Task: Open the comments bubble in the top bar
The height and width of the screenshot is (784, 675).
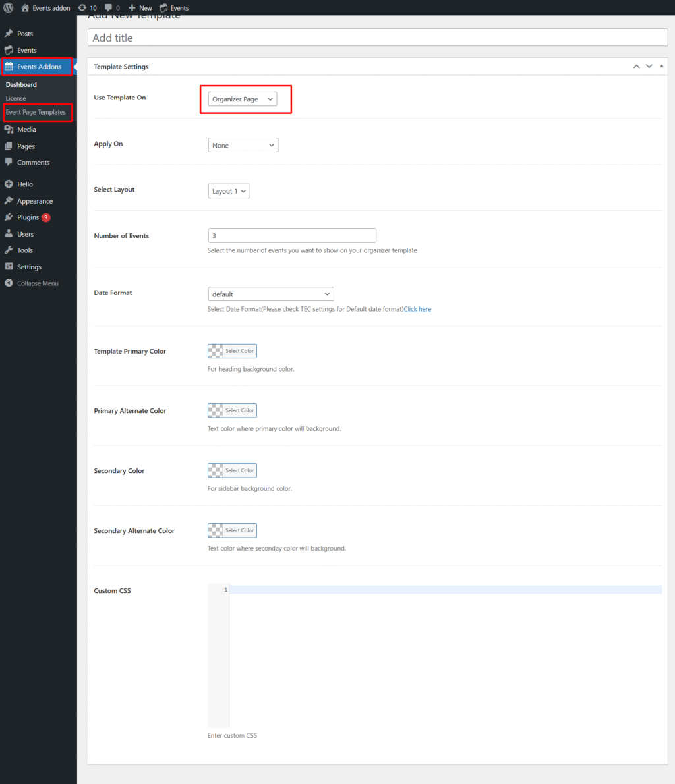Action: (110, 7)
